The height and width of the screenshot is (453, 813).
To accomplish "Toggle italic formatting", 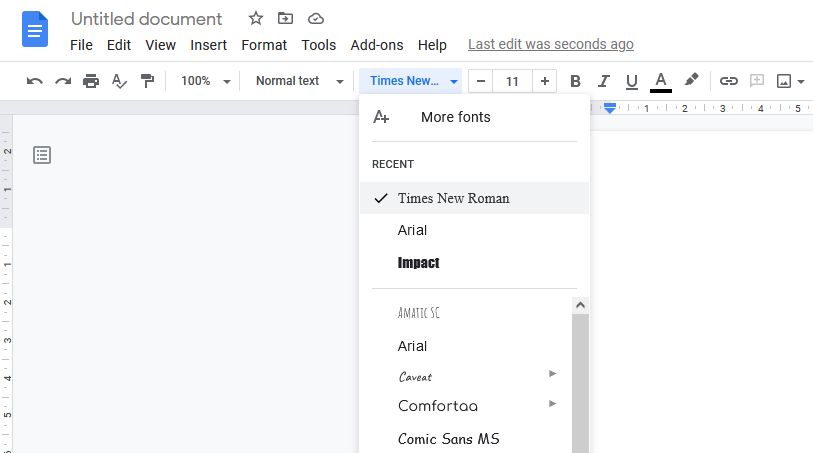I will (604, 81).
